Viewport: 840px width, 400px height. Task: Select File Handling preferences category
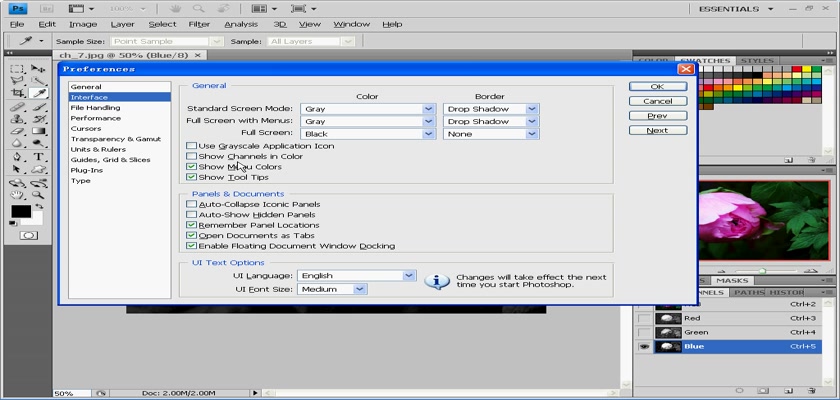click(x=95, y=108)
